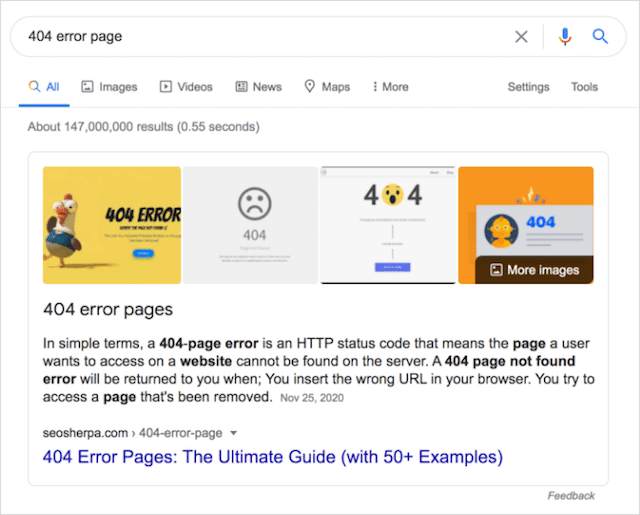Click the Images tab icon
The height and width of the screenshot is (515, 640).
tap(87, 87)
